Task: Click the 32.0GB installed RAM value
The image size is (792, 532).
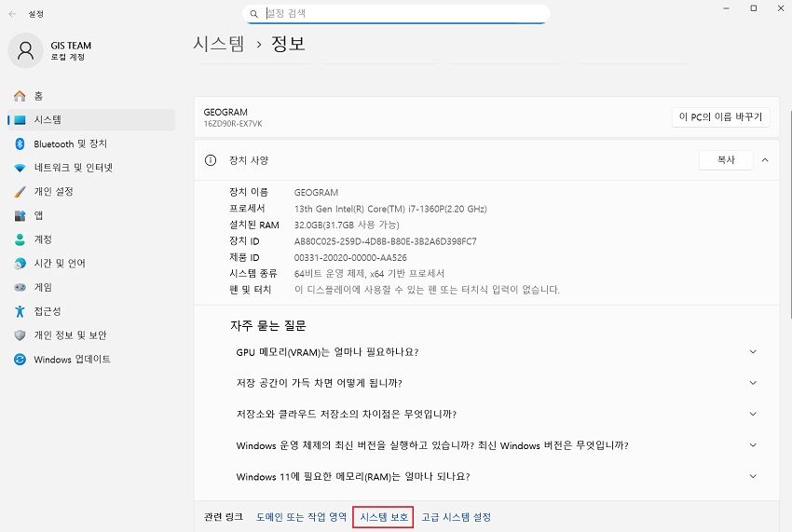Action: (x=347, y=225)
